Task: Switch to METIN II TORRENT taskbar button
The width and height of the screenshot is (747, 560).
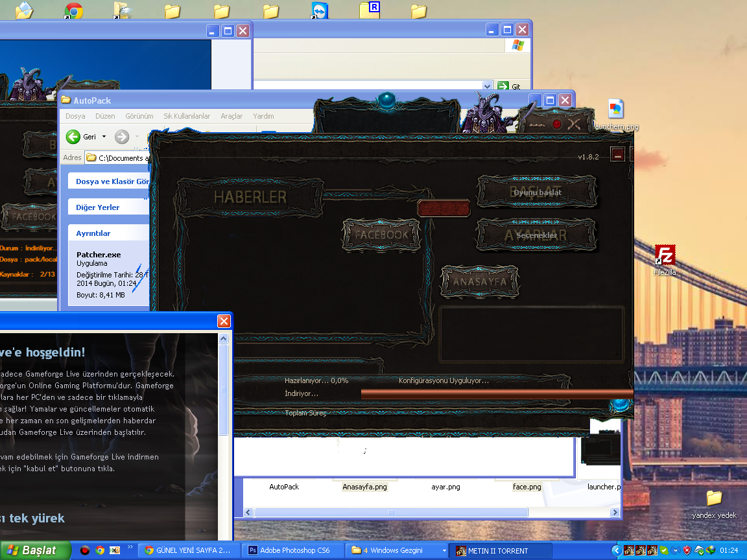Action: coord(501,550)
